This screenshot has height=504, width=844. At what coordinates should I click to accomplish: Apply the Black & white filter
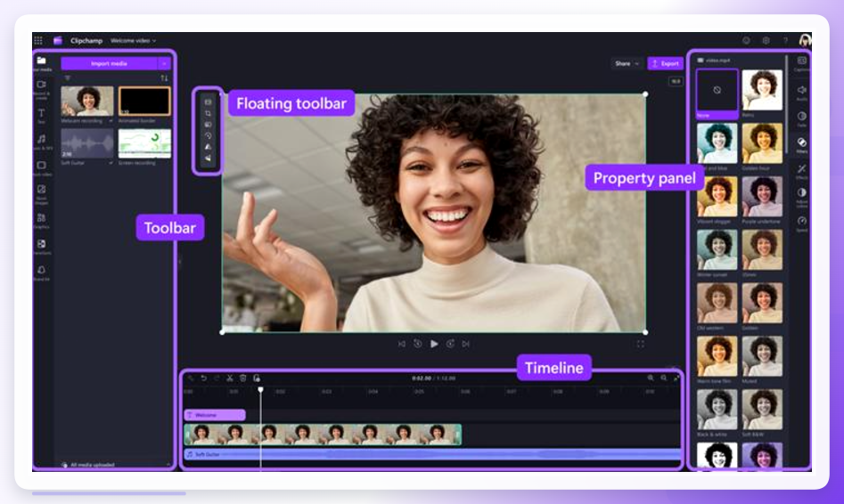[717, 410]
